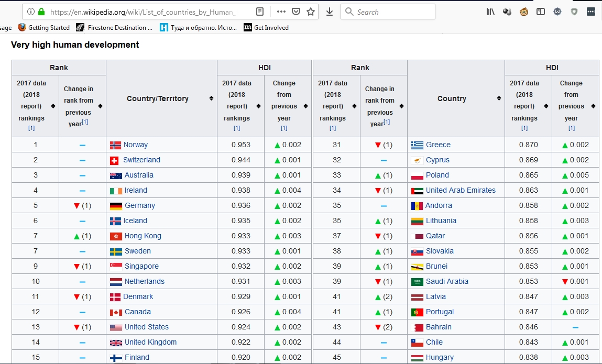Click the Bahrain flag icon
This screenshot has width=602, height=364.
coord(418,327)
